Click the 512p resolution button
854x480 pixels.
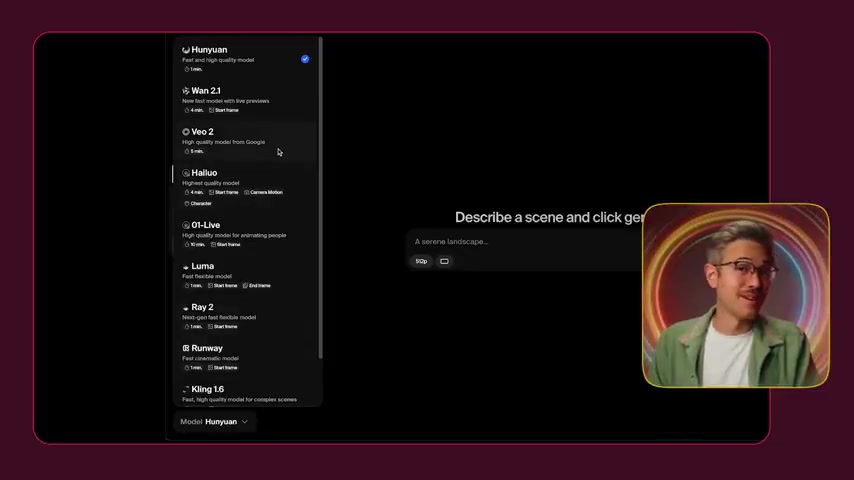421,262
